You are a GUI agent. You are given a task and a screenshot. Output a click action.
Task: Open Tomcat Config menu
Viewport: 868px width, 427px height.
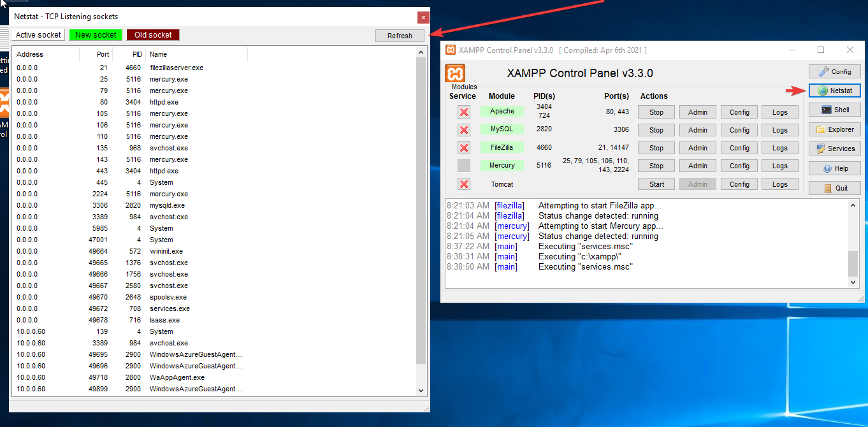pyautogui.click(x=739, y=184)
